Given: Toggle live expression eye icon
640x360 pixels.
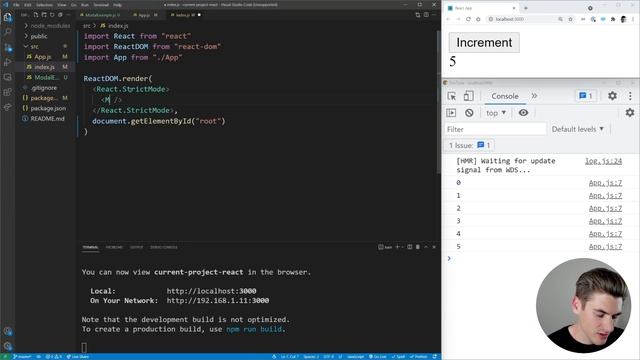Looking at the screenshot, I should pyautogui.click(x=523, y=113).
